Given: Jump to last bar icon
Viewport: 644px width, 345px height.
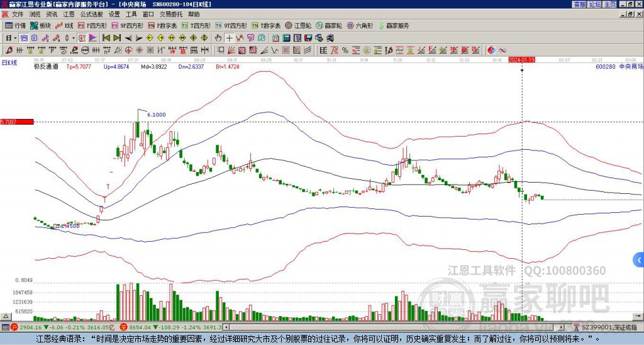Looking at the screenshot, I should (x=116, y=38).
